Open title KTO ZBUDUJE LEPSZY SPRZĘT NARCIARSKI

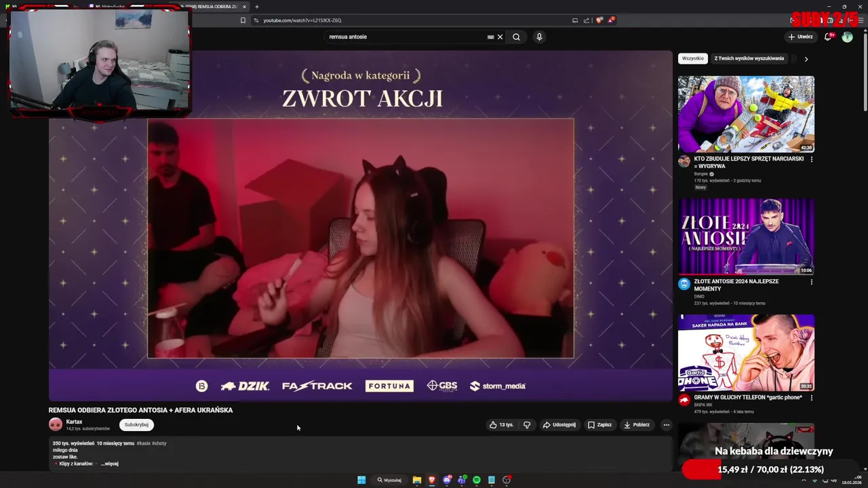tap(749, 163)
